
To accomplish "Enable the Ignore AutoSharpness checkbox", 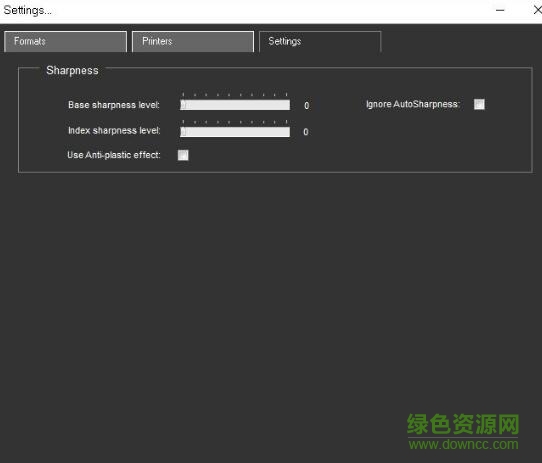I will point(479,104).
